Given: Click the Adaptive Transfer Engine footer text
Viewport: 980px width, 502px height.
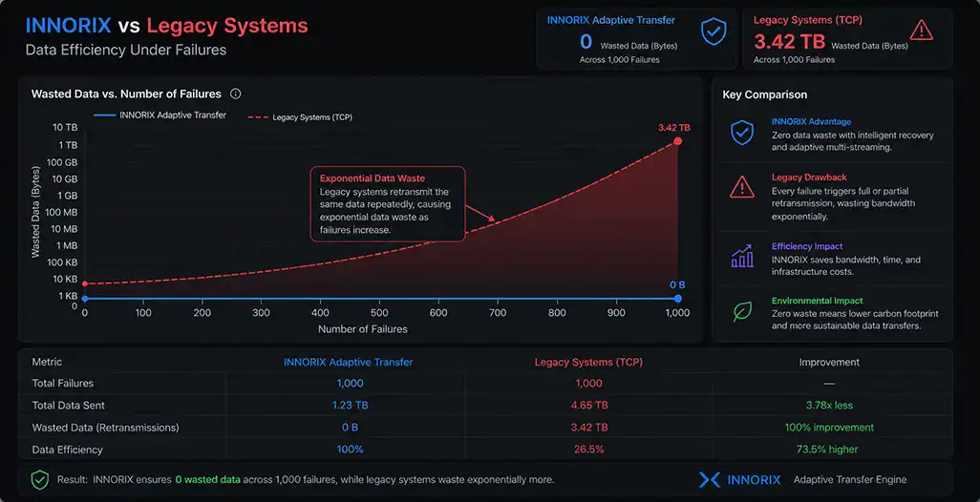Looking at the screenshot, I should [850, 479].
